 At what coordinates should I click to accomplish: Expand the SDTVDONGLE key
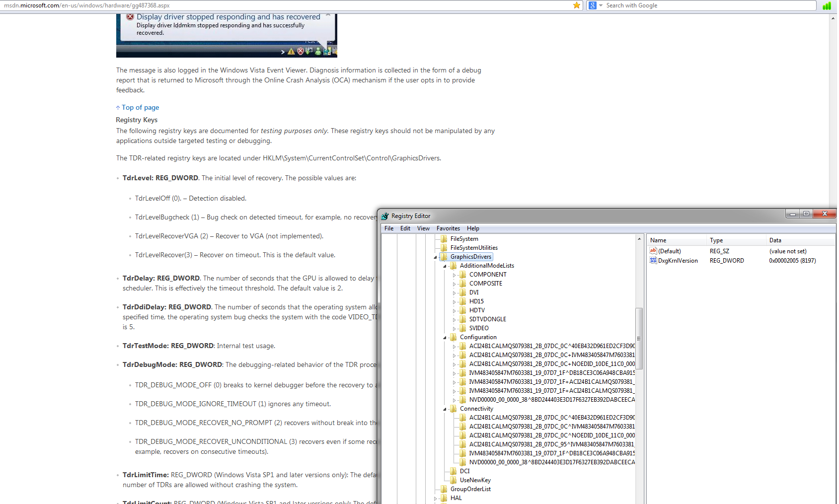(454, 320)
